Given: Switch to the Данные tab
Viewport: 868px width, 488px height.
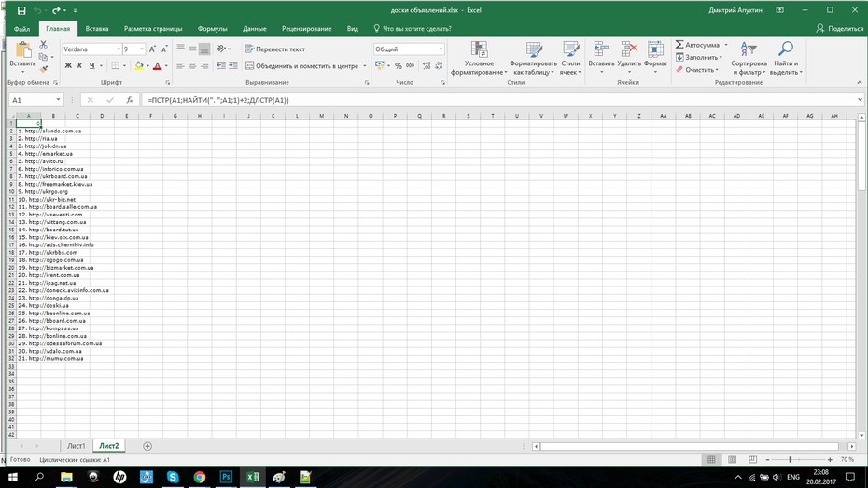Looking at the screenshot, I should tap(254, 29).
